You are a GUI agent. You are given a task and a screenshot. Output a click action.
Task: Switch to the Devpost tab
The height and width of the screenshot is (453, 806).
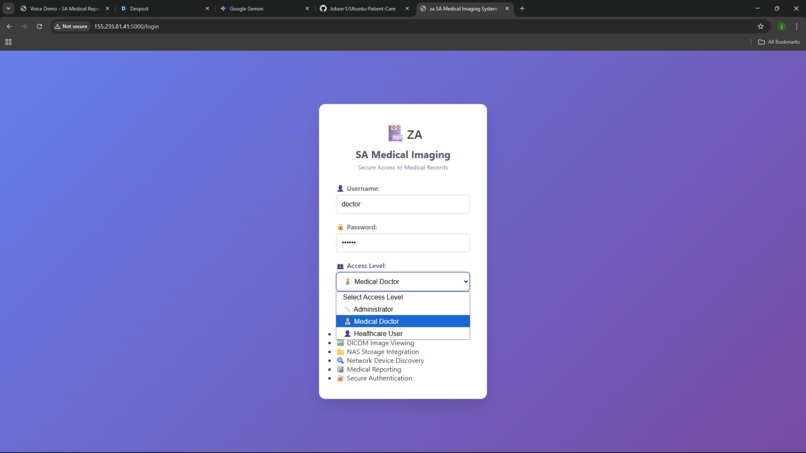tap(163, 9)
